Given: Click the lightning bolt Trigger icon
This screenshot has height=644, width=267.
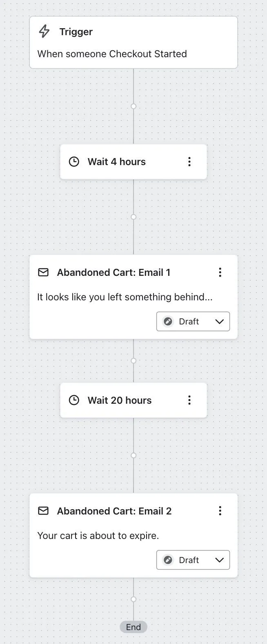Looking at the screenshot, I should coord(44,31).
